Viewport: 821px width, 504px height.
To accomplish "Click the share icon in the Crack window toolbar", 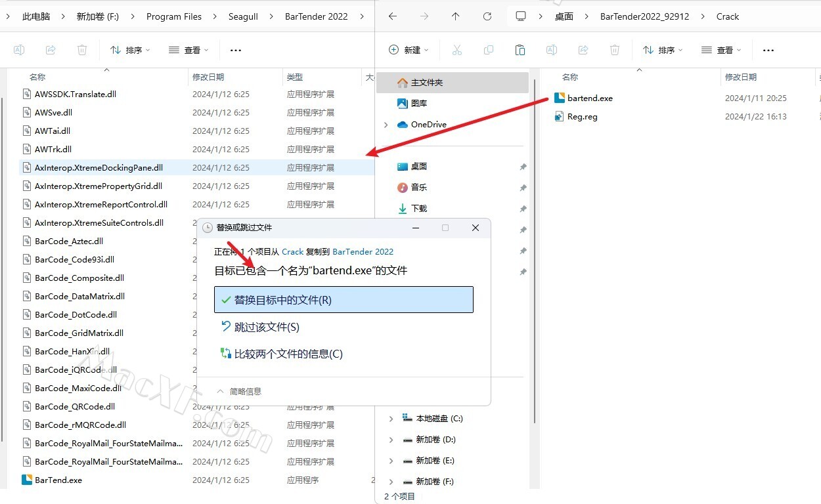I will [583, 50].
